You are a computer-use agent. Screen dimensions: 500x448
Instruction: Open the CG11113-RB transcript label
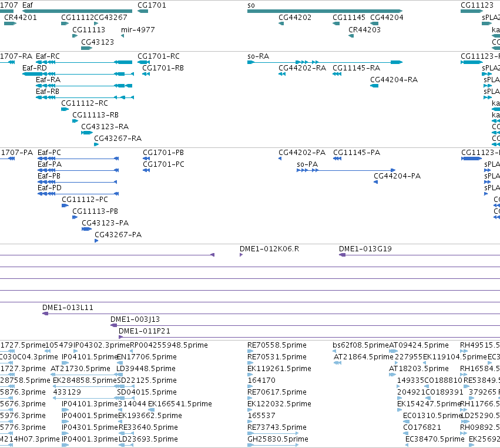pos(95,115)
